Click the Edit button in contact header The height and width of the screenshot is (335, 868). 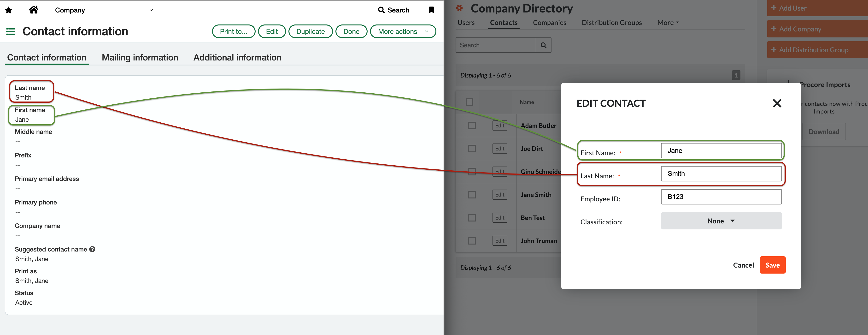[272, 31]
